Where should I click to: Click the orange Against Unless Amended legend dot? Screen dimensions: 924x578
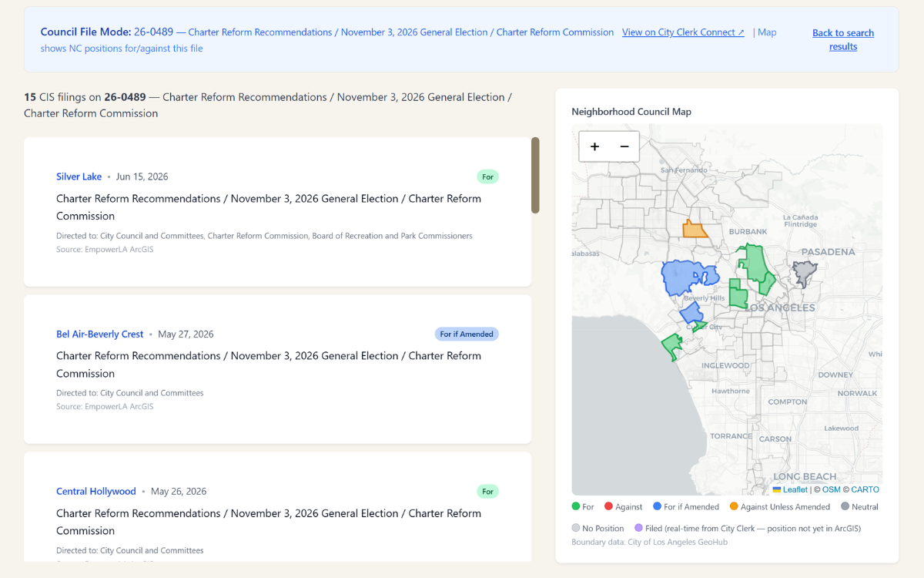click(734, 507)
